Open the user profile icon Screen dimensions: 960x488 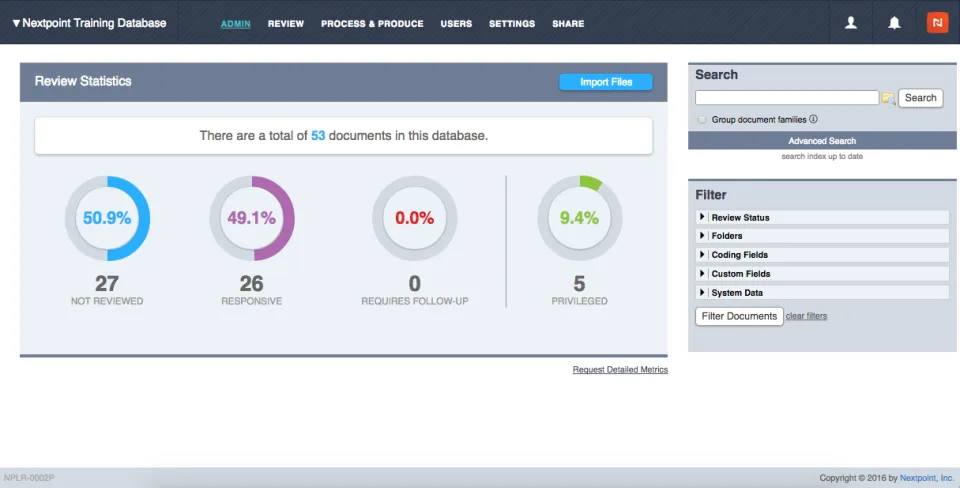850,23
